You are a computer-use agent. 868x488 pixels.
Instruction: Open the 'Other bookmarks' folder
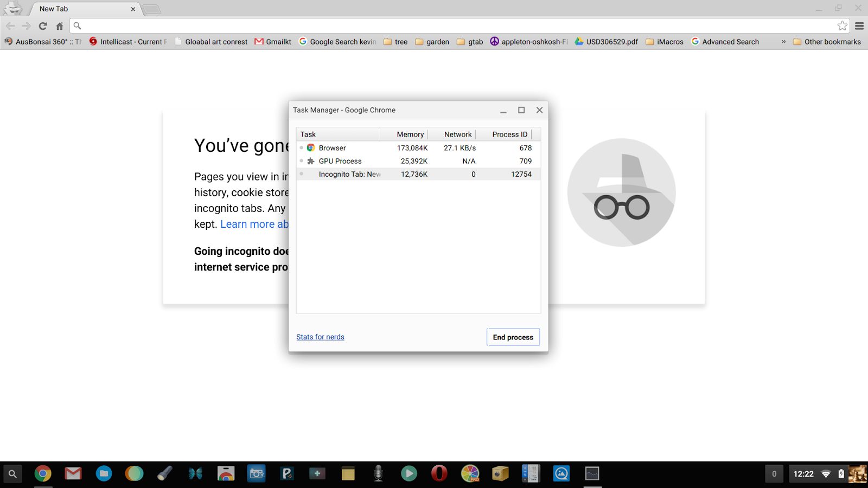(x=827, y=42)
